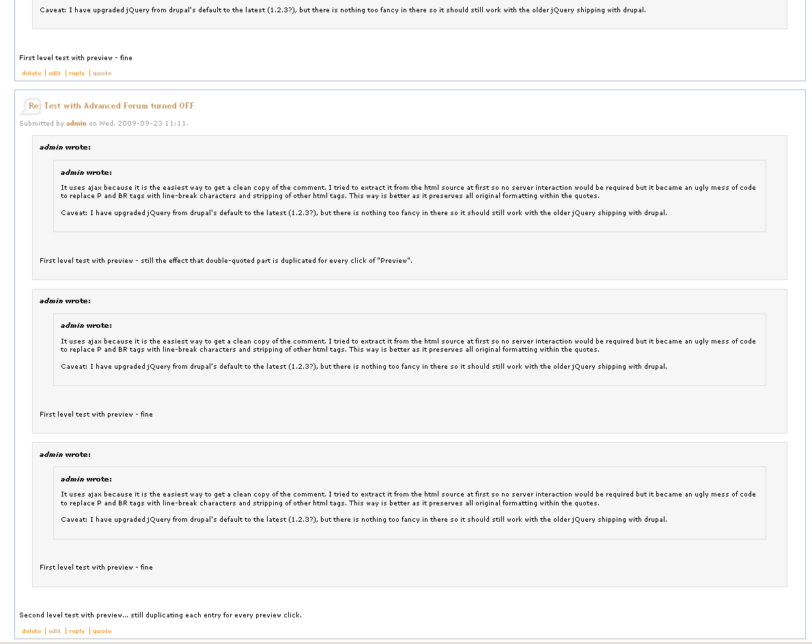Click the sentence about double-quoted part being duplicated
The width and height of the screenshot is (812, 644).
click(x=226, y=260)
